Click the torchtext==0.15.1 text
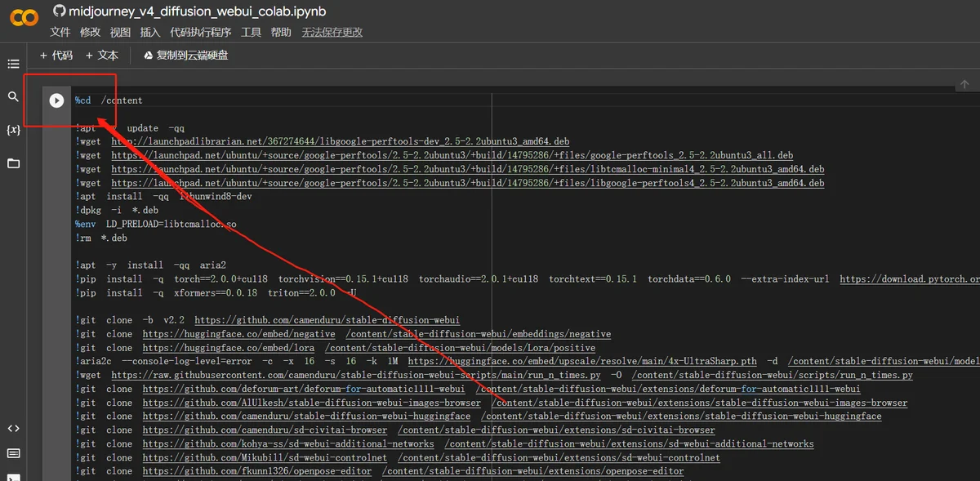This screenshot has width=980, height=481. point(593,278)
